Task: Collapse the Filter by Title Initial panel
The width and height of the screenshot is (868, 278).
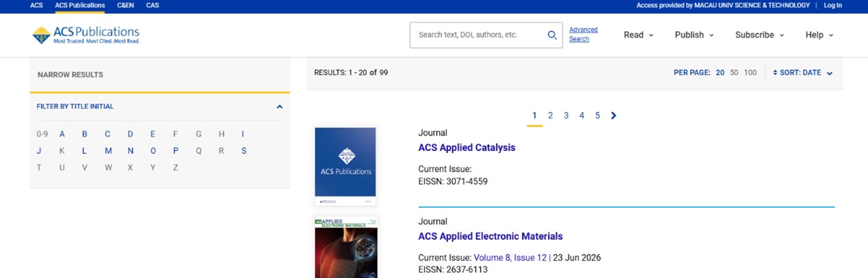Action: (x=279, y=107)
